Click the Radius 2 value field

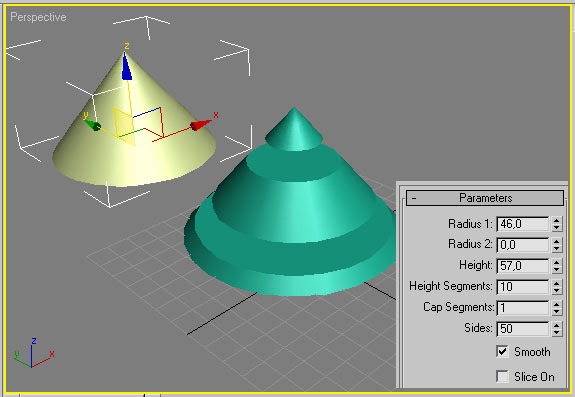[x=523, y=245]
